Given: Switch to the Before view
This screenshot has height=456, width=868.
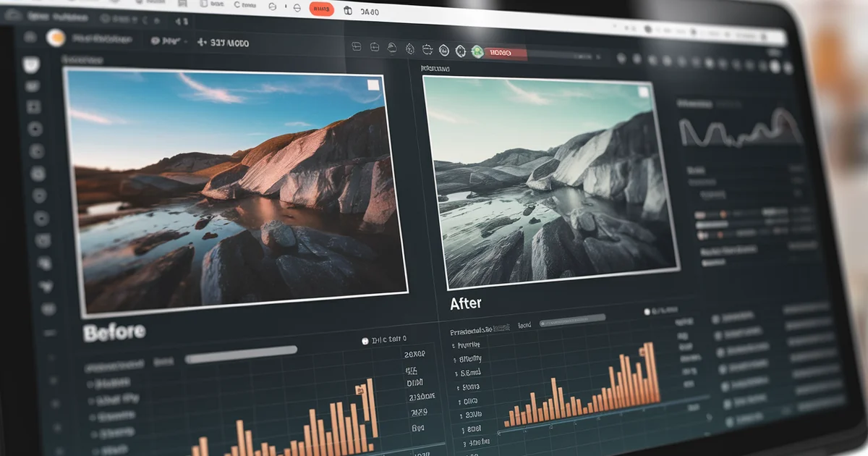Looking at the screenshot, I should (x=113, y=331).
